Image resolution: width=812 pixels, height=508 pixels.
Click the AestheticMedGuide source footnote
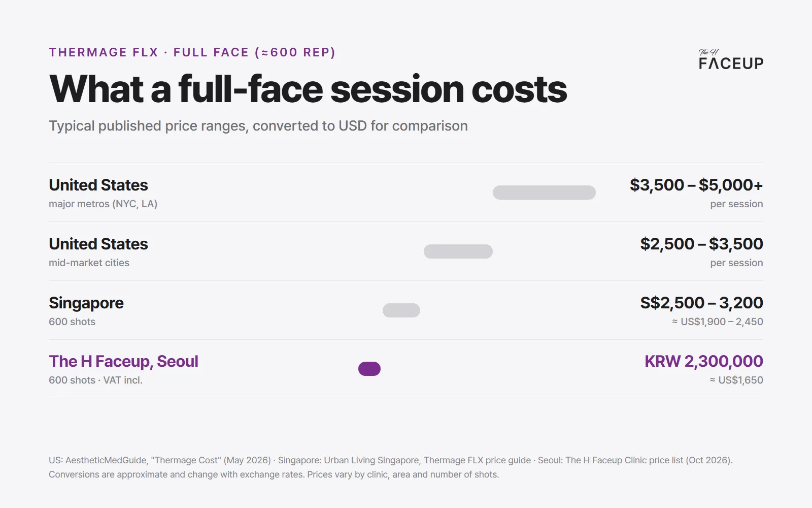click(160, 460)
